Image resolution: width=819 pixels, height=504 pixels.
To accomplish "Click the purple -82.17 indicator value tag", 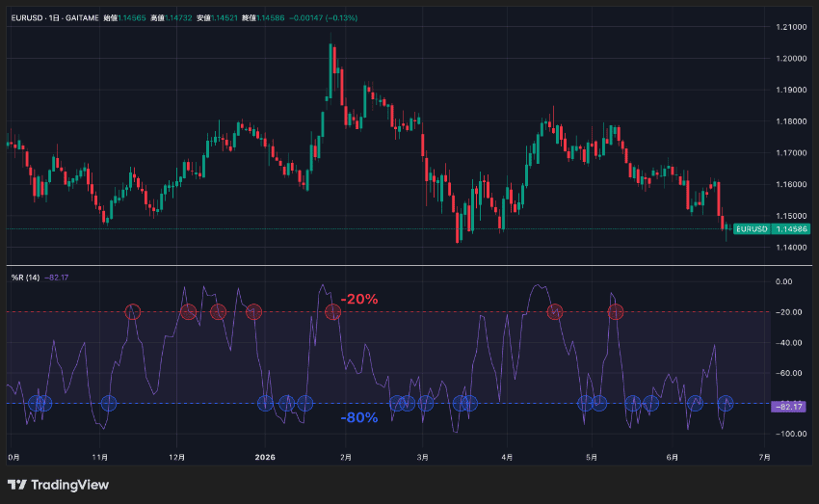I will tap(789, 407).
